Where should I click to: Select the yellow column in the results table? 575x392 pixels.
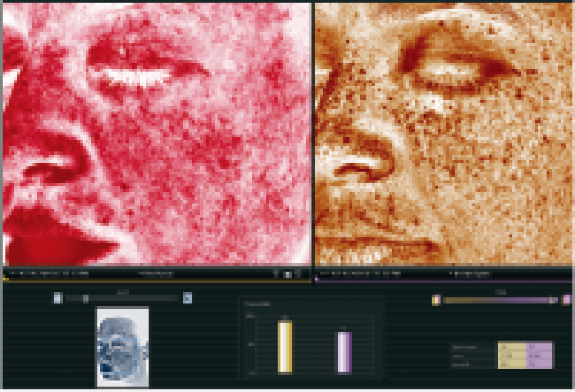pos(511,355)
